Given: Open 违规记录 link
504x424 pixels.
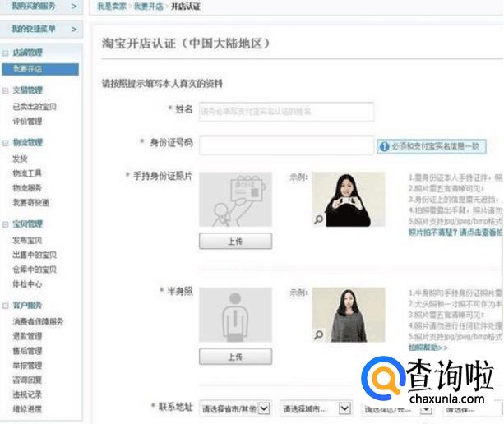Looking at the screenshot, I should pos(27,394).
